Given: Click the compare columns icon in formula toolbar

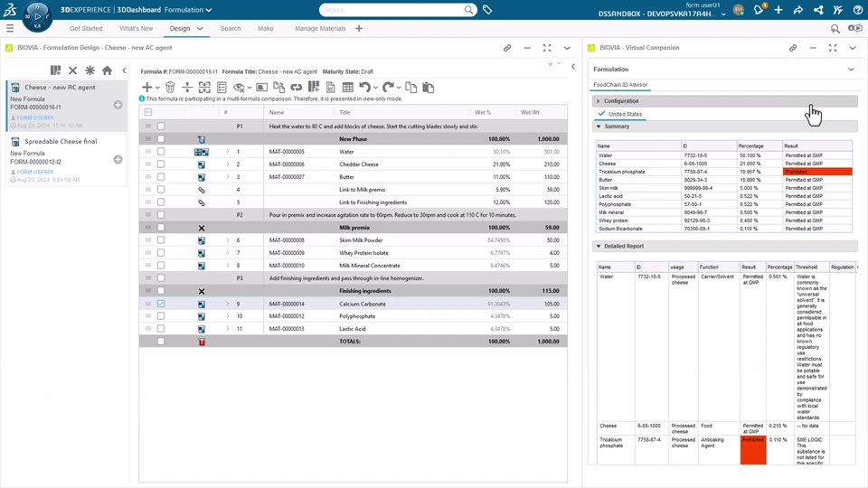Looking at the screenshot, I should (x=314, y=87).
